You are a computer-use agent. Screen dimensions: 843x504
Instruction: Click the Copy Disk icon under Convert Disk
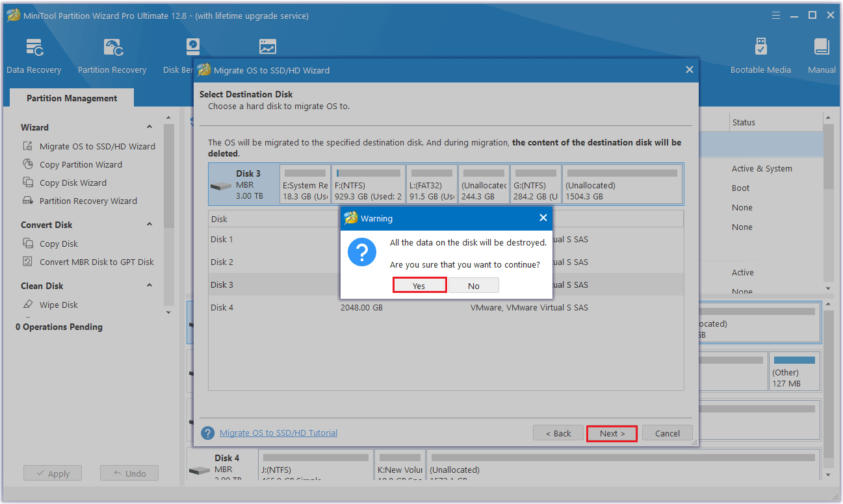(x=28, y=244)
